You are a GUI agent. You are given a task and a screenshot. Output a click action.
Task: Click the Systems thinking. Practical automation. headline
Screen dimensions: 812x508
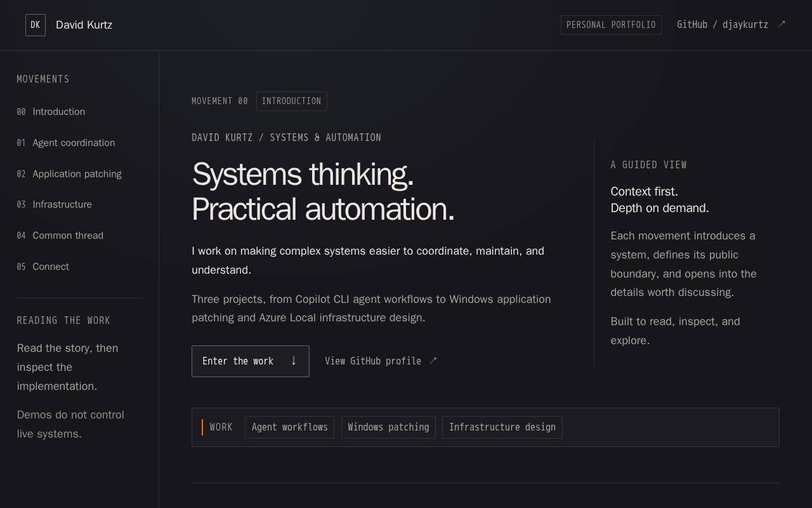pyautogui.click(x=323, y=192)
